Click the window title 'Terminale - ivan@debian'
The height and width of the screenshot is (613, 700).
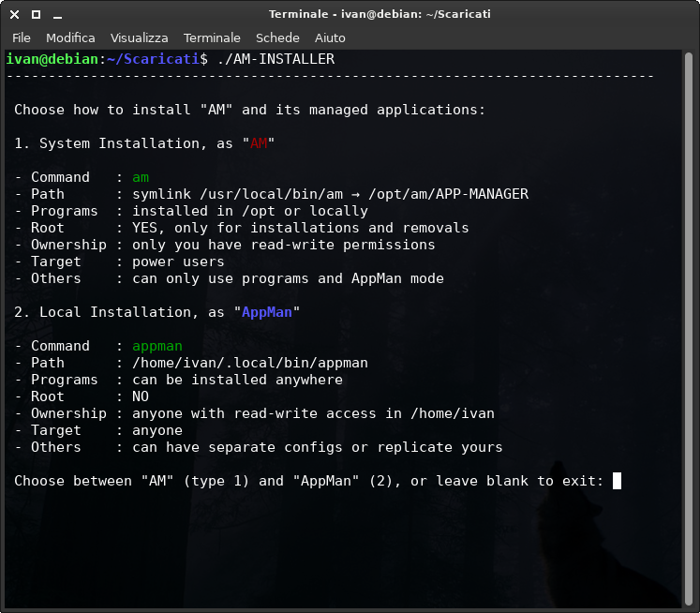pyautogui.click(x=380, y=14)
